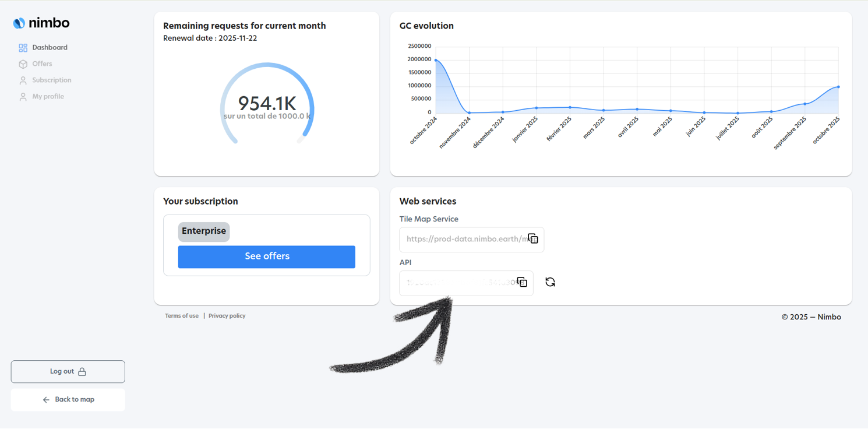Screen dimensions: 868x429
Task: Click the Offers cube icon
Action: point(23,64)
